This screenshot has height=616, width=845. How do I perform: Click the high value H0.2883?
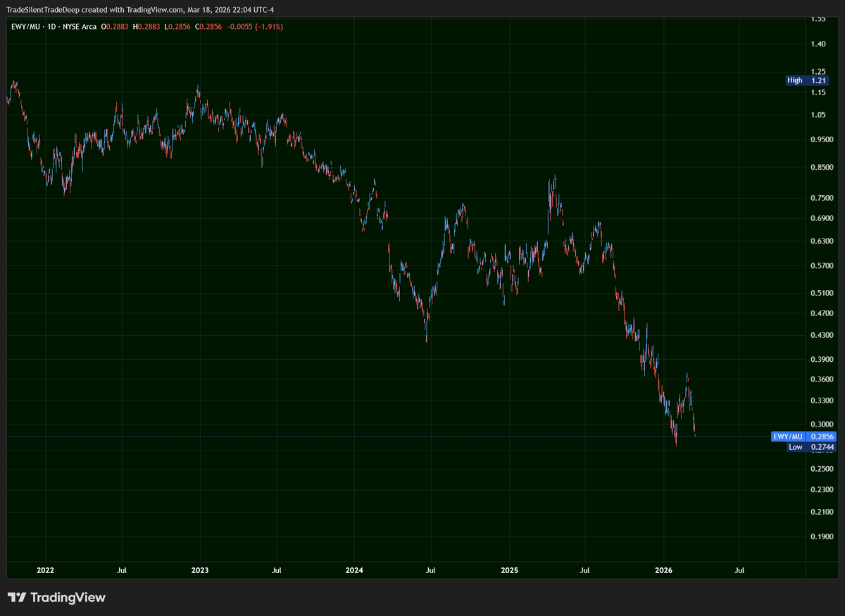(x=146, y=27)
